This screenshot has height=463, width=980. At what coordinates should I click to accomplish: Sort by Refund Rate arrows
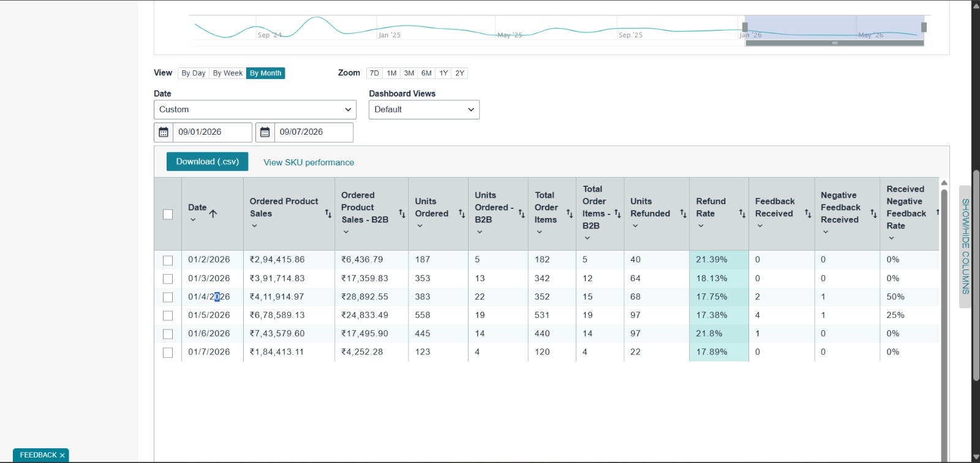point(742,214)
